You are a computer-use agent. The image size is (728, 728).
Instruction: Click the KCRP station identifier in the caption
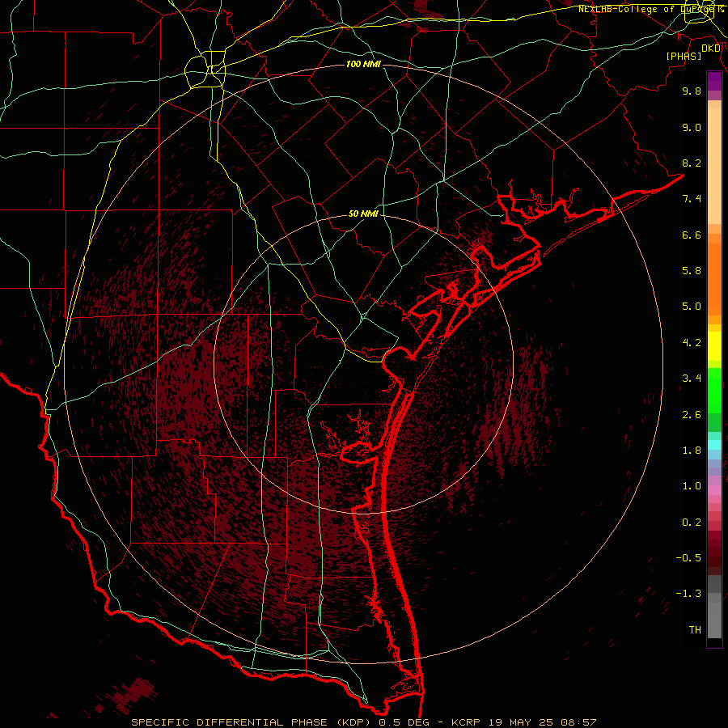pos(468,722)
